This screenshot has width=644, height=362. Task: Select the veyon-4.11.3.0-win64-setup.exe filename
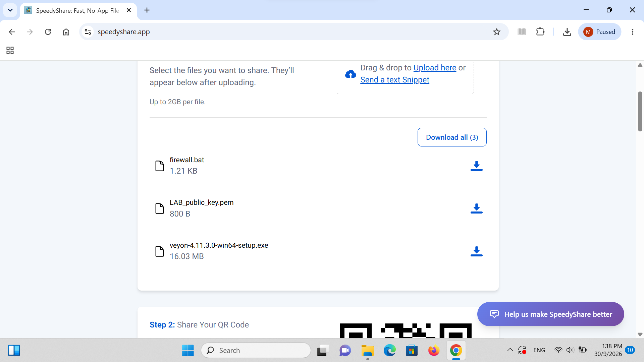pyautogui.click(x=219, y=245)
